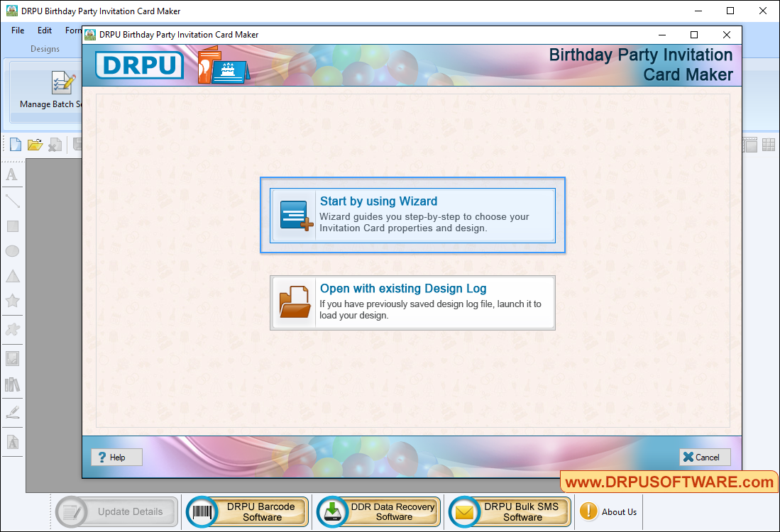Open the clipart library tool
Screen dimensions: 780x532
(12, 384)
